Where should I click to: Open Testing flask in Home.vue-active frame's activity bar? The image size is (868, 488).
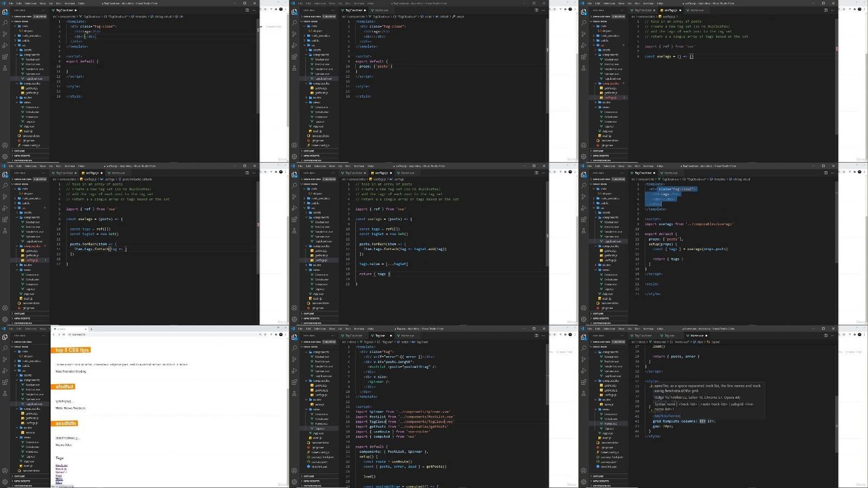tap(584, 394)
